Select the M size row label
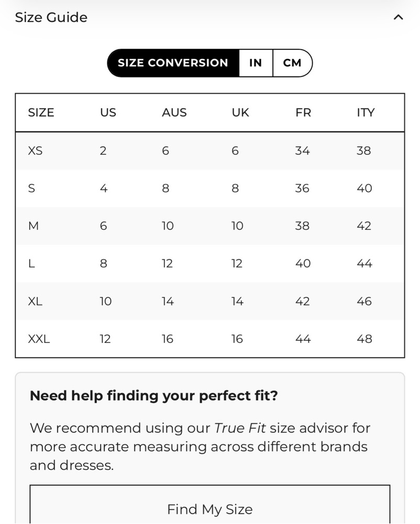This screenshot has height=524, width=420. point(34,226)
